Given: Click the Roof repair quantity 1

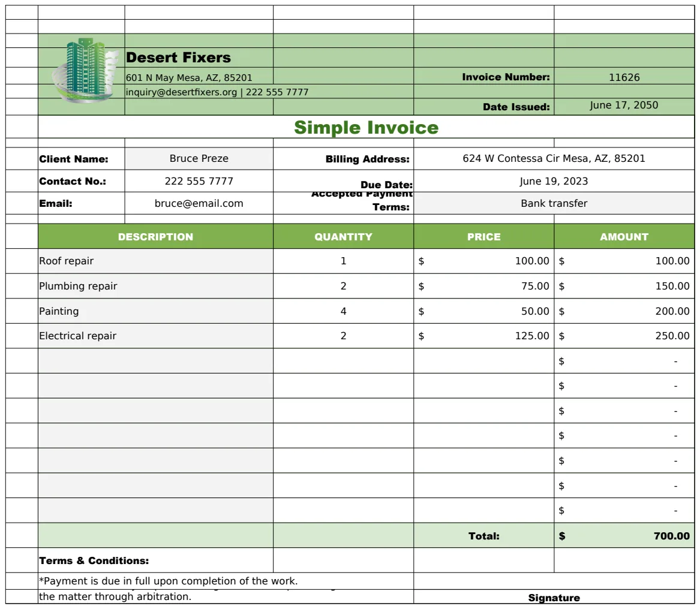Looking at the screenshot, I should pyautogui.click(x=343, y=261).
